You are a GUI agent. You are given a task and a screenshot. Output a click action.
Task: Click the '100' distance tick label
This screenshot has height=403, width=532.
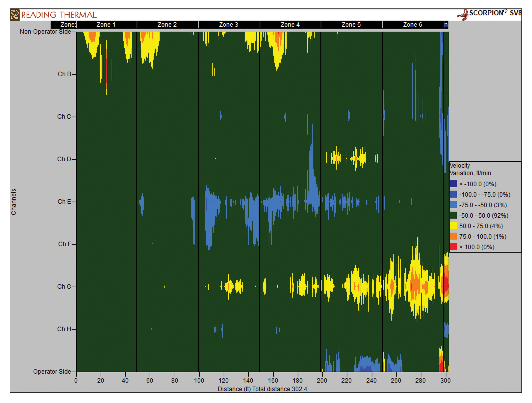click(199, 381)
